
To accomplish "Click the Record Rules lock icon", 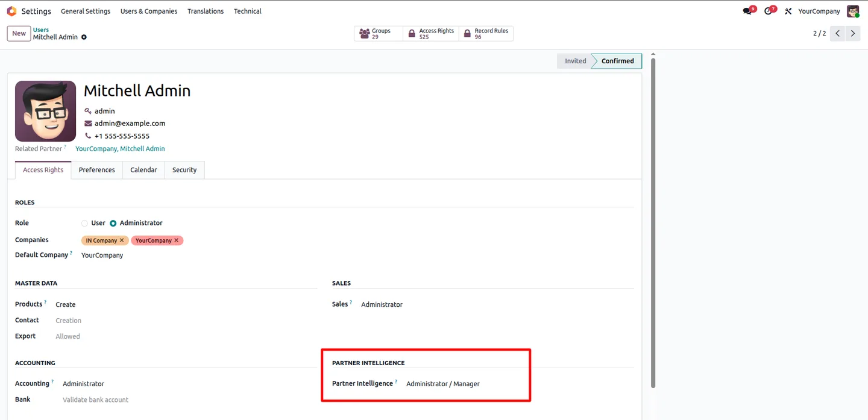I will pos(467,34).
